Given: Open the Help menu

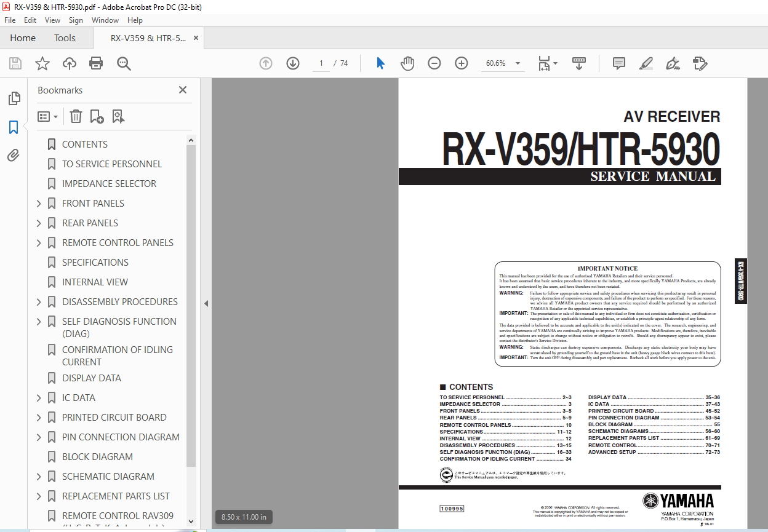Looking at the screenshot, I should point(135,20).
